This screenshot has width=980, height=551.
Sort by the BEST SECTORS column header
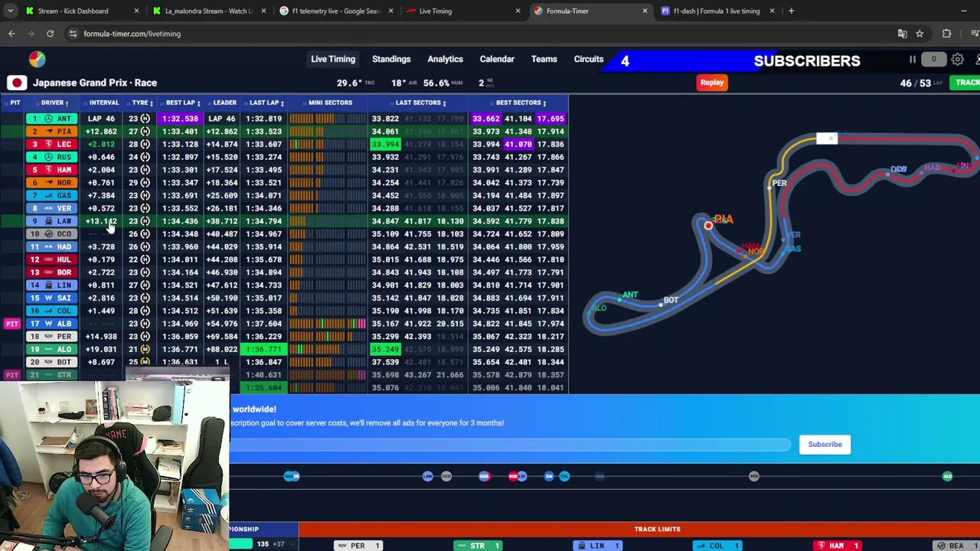[x=521, y=103]
